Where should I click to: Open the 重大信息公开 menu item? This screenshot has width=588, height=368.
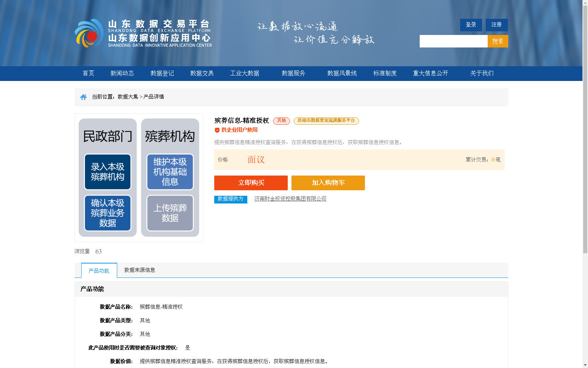click(x=431, y=73)
